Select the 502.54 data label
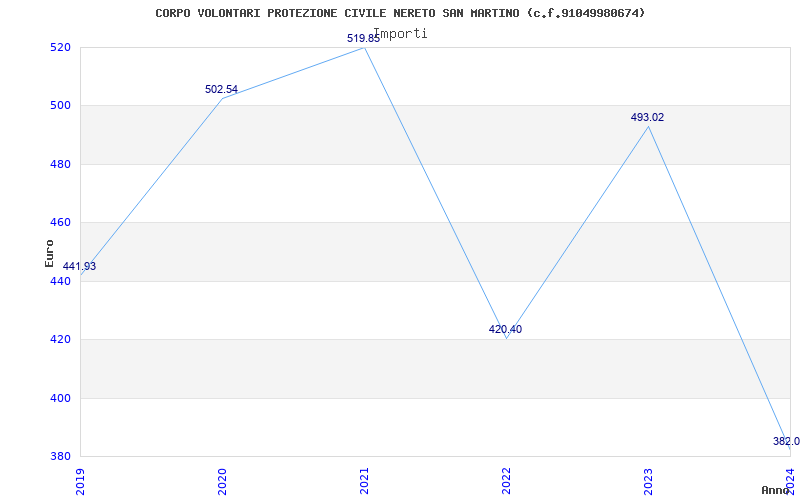The width and height of the screenshot is (800, 500). (x=221, y=89)
